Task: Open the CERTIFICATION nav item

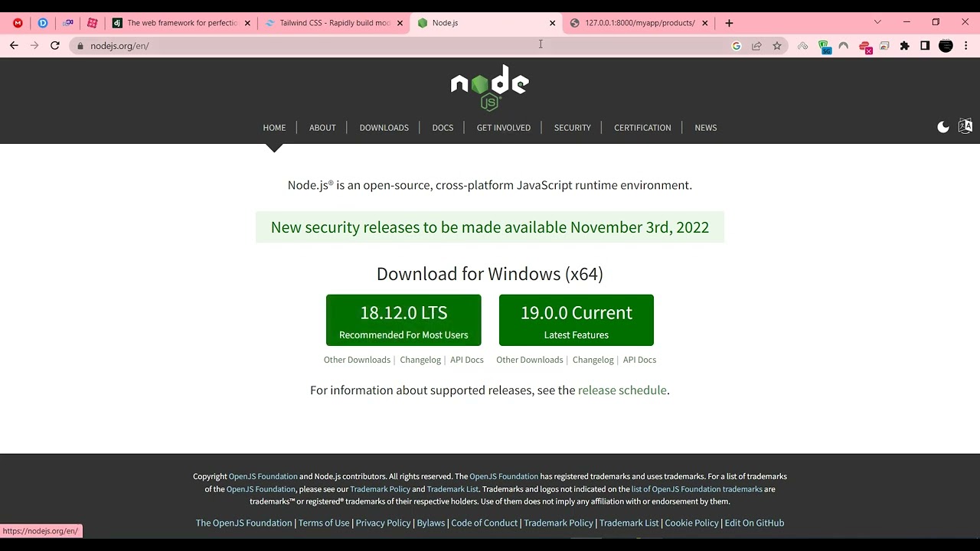Action: [642, 128]
